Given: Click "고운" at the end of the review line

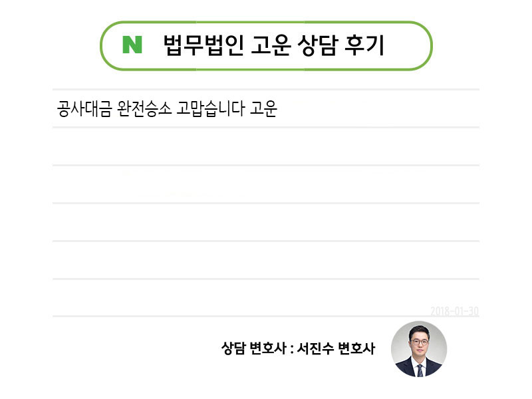Looking at the screenshot, I should (x=263, y=108).
